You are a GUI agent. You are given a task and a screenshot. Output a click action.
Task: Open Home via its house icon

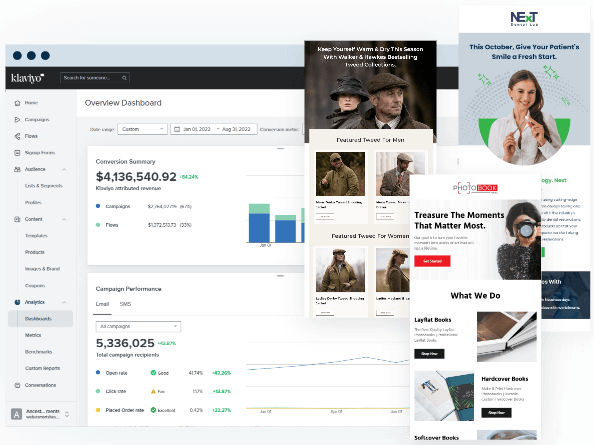click(17, 103)
